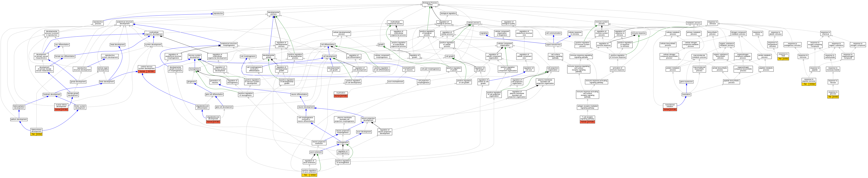This screenshot has width=868, height=178.
Task: Select 'limbic system development' node
Action: coord(80,107)
